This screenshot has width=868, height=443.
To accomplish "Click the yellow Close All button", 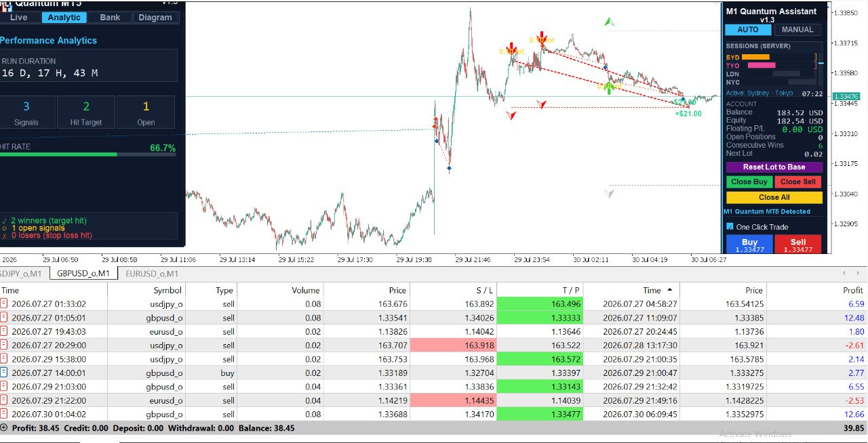I will point(774,198).
